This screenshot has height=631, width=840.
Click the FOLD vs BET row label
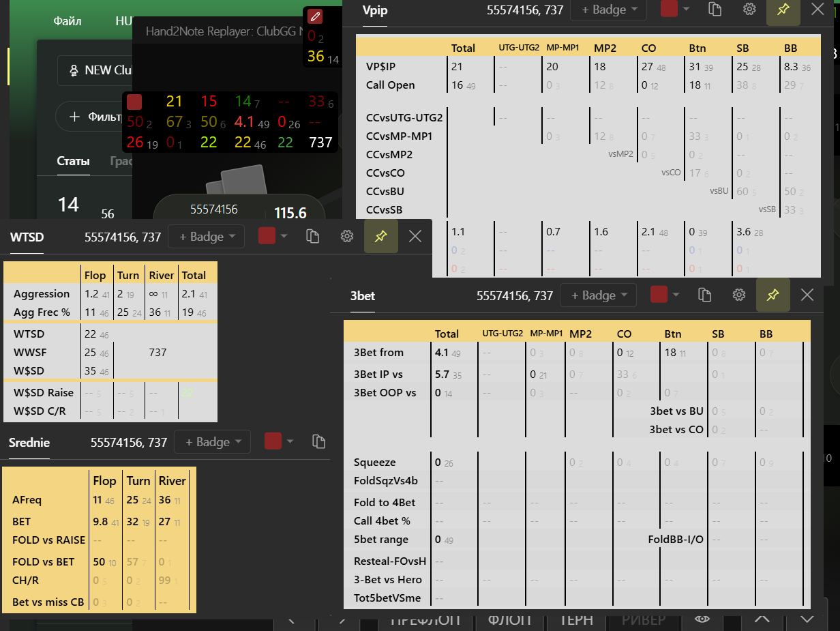pos(44,562)
